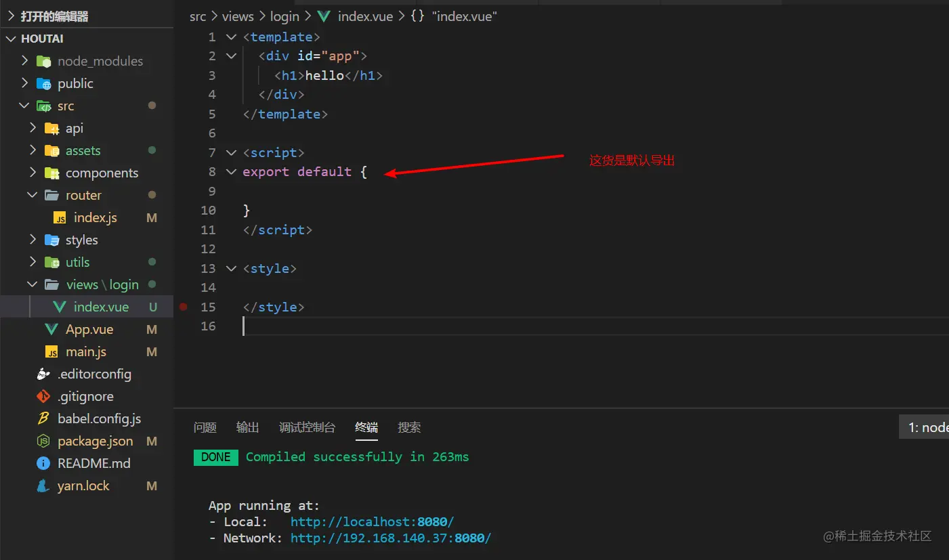Viewport: 949px width, 560px height.
Task: Click the M status badge beside yarn.lock
Action: (x=152, y=486)
